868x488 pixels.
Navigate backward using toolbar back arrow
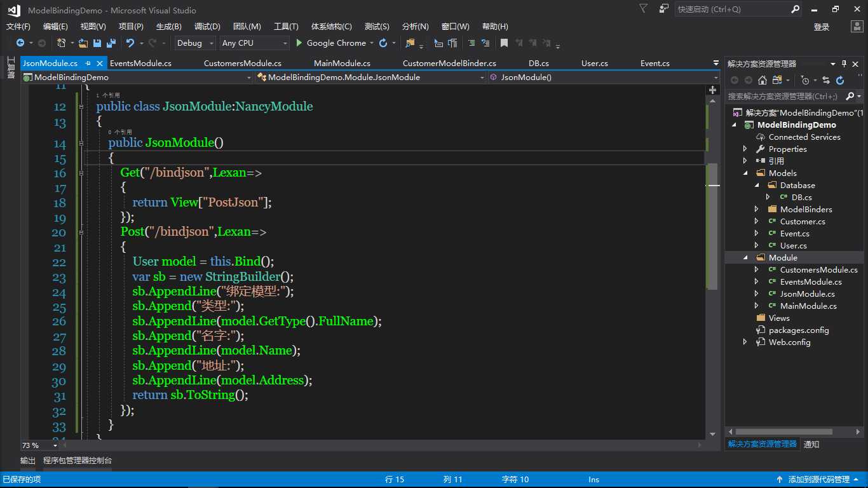pos(20,43)
